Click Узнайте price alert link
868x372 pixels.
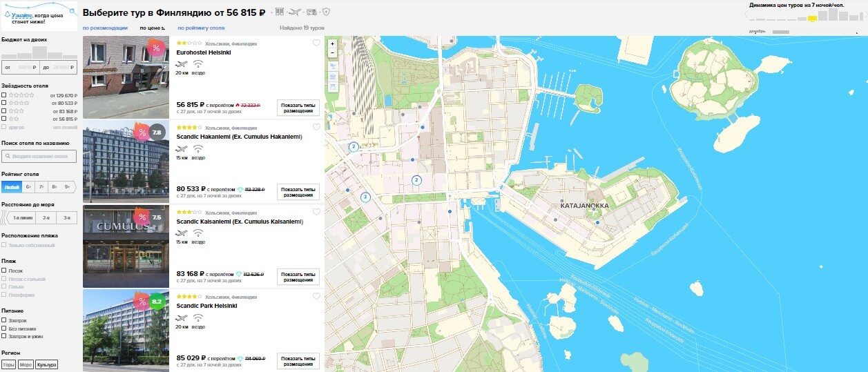click(x=21, y=14)
